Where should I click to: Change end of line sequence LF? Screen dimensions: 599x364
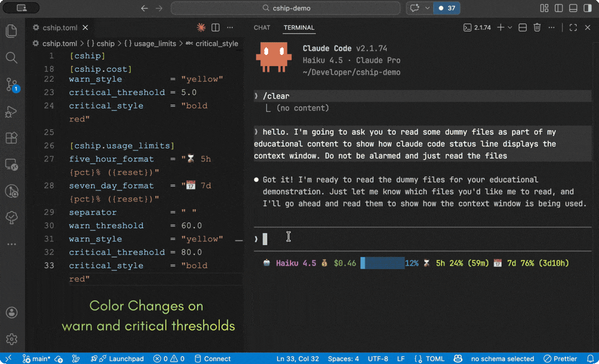400,358
